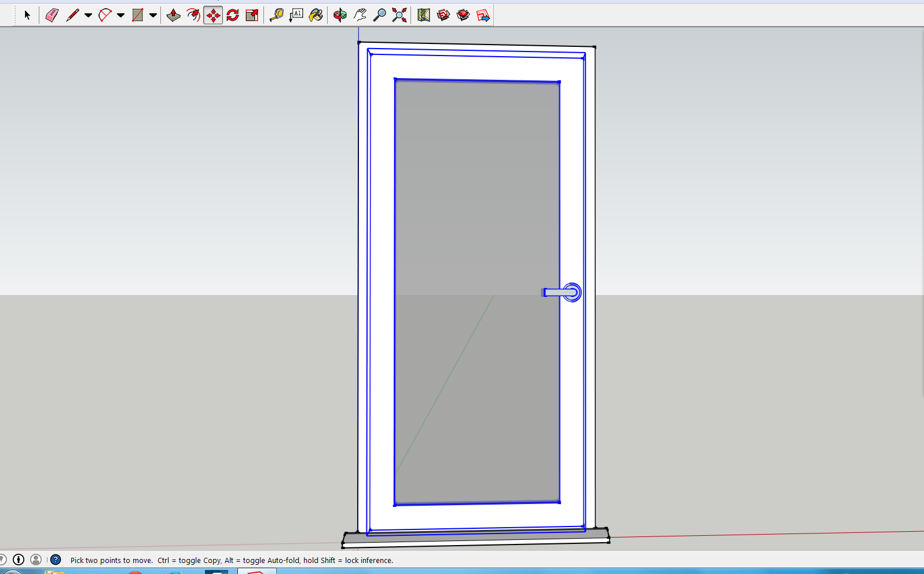Click the door handle knob in the model
Viewport: 924px width, 574px height.
(572, 292)
